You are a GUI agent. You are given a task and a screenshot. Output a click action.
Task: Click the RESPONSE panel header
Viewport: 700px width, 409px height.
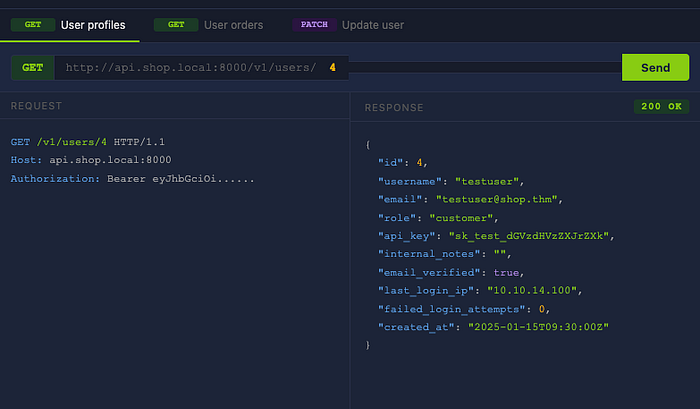tap(394, 108)
